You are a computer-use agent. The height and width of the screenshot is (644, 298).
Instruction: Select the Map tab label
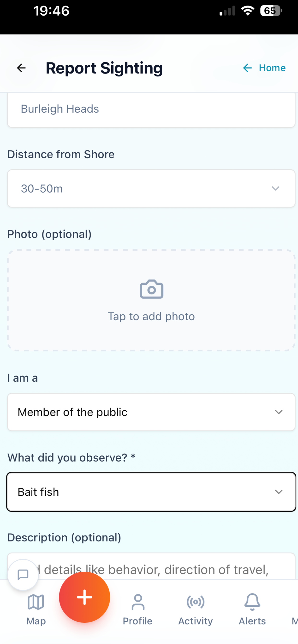[x=36, y=621]
